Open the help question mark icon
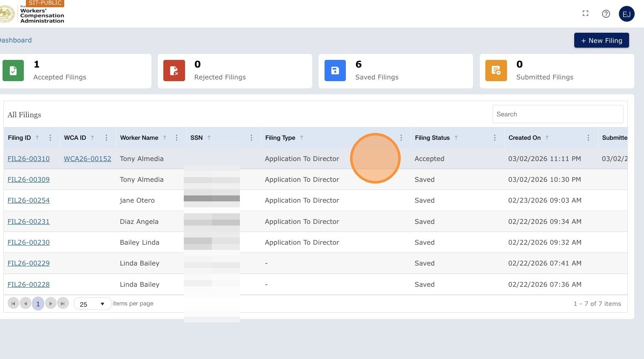The height and width of the screenshot is (359, 644). (x=606, y=14)
